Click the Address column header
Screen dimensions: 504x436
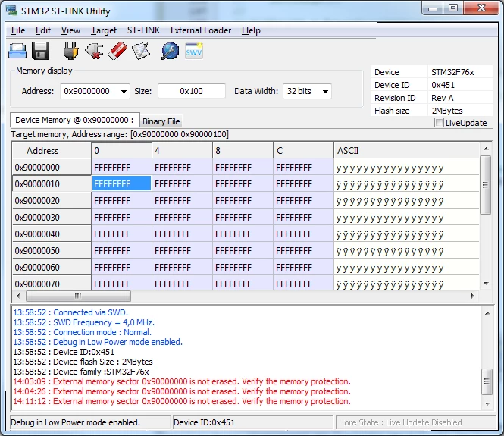pyautogui.click(x=52, y=150)
